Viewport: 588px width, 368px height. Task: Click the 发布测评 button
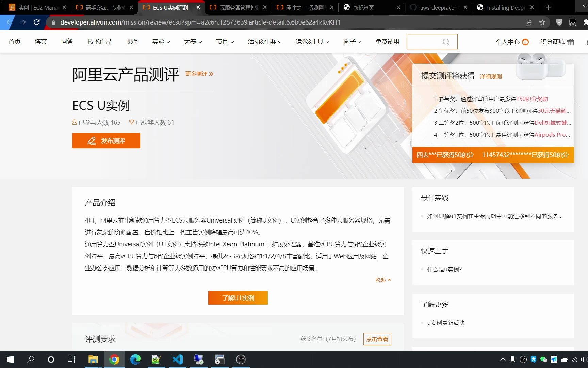pos(106,141)
